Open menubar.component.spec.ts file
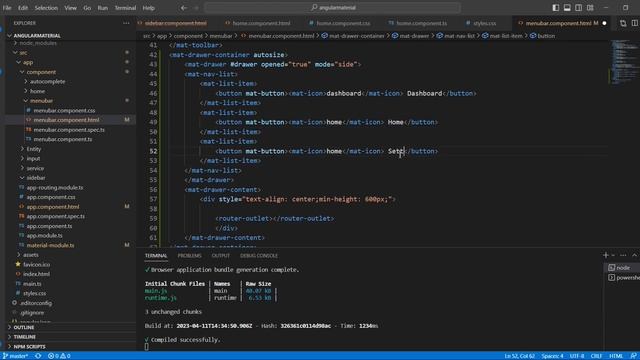 point(69,130)
